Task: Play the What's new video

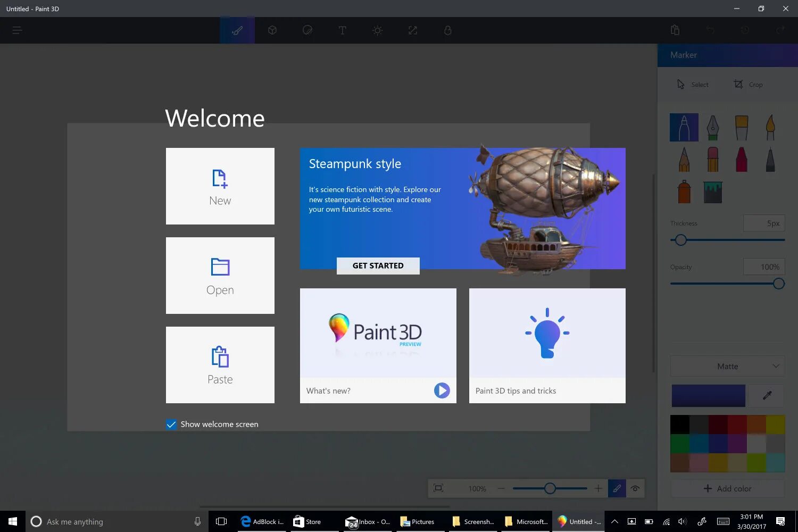Action: [442, 390]
